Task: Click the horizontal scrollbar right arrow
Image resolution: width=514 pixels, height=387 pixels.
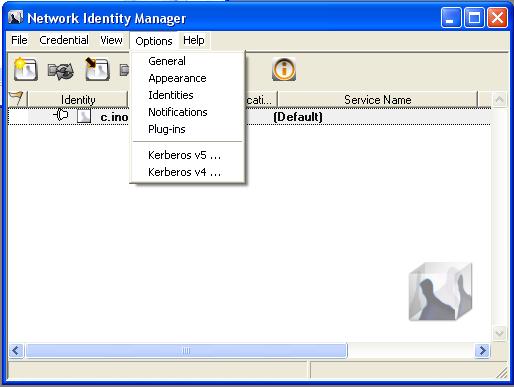Action: (x=482, y=351)
